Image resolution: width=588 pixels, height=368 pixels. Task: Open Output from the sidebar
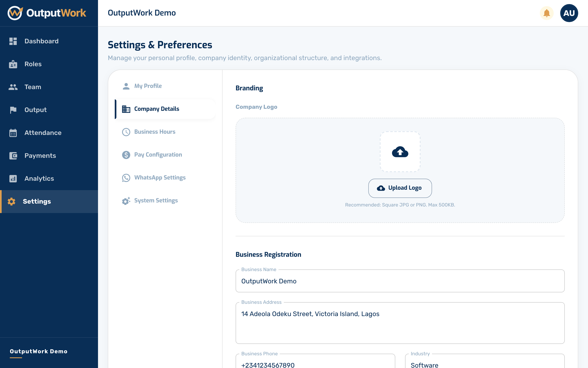49,110
